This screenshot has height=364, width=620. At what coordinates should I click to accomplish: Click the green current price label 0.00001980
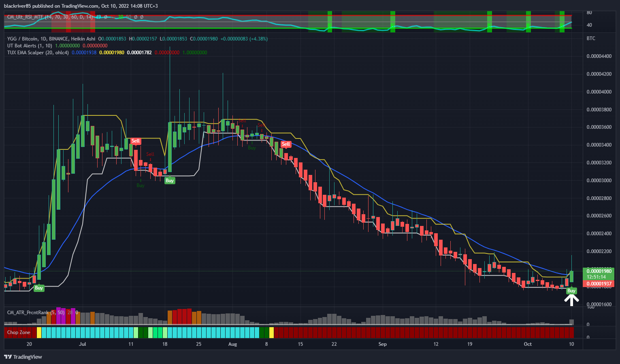tap(599, 271)
